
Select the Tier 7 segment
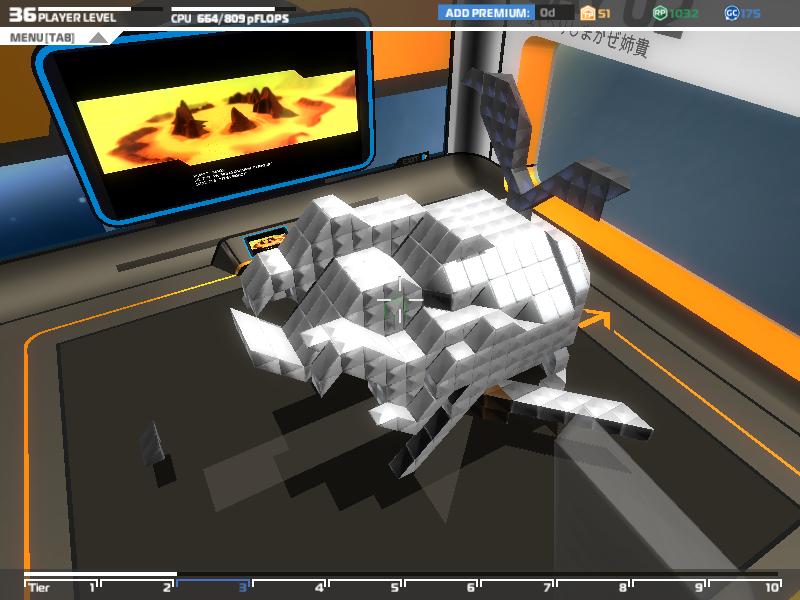click(517, 587)
